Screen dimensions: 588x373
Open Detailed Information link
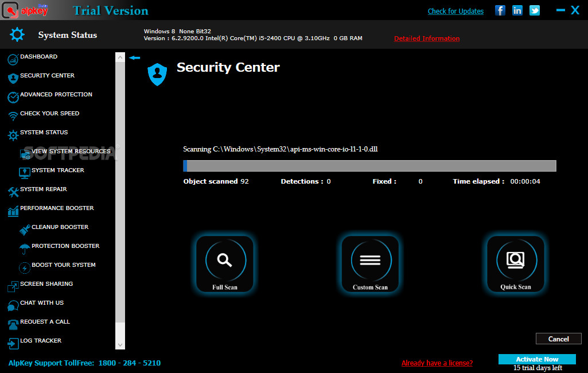point(427,38)
